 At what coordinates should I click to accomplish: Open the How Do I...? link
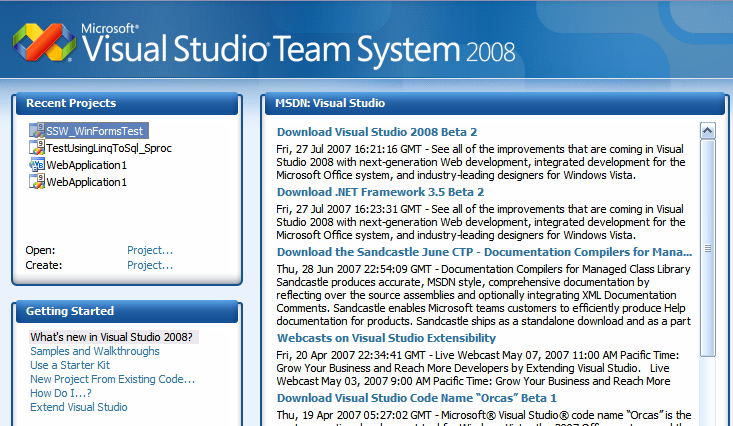pyautogui.click(x=61, y=393)
